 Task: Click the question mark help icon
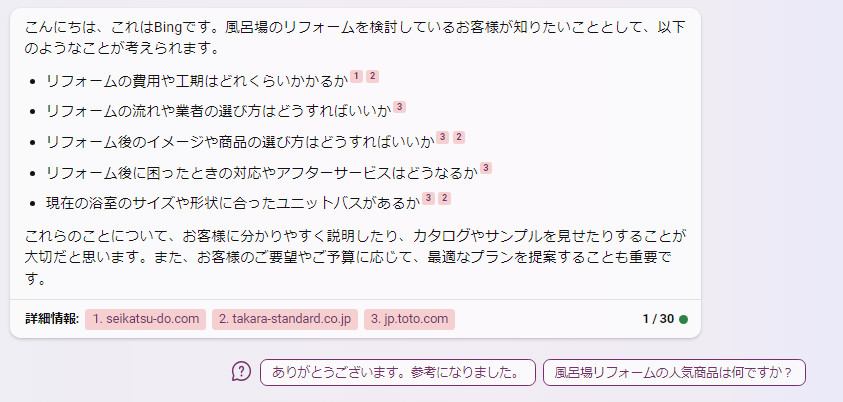click(241, 371)
